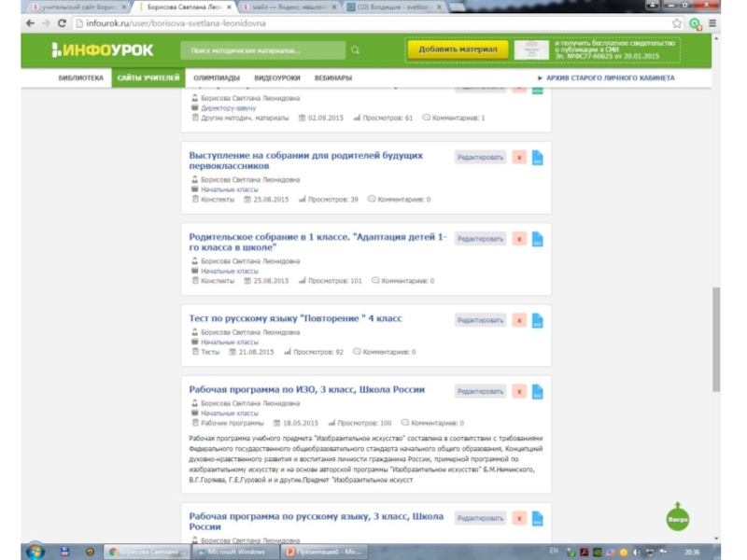Click the page vertical scrollbar thumb

(x=716, y=339)
